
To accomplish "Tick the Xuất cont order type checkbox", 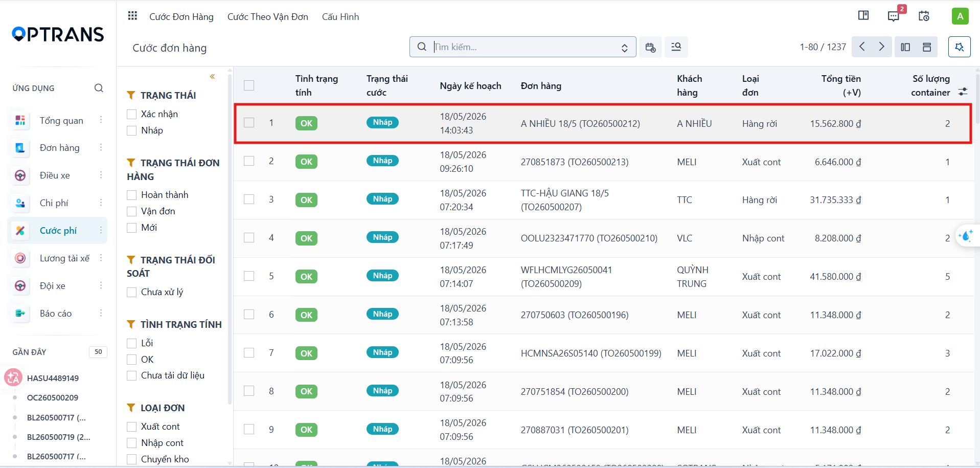I will pyautogui.click(x=132, y=427).
